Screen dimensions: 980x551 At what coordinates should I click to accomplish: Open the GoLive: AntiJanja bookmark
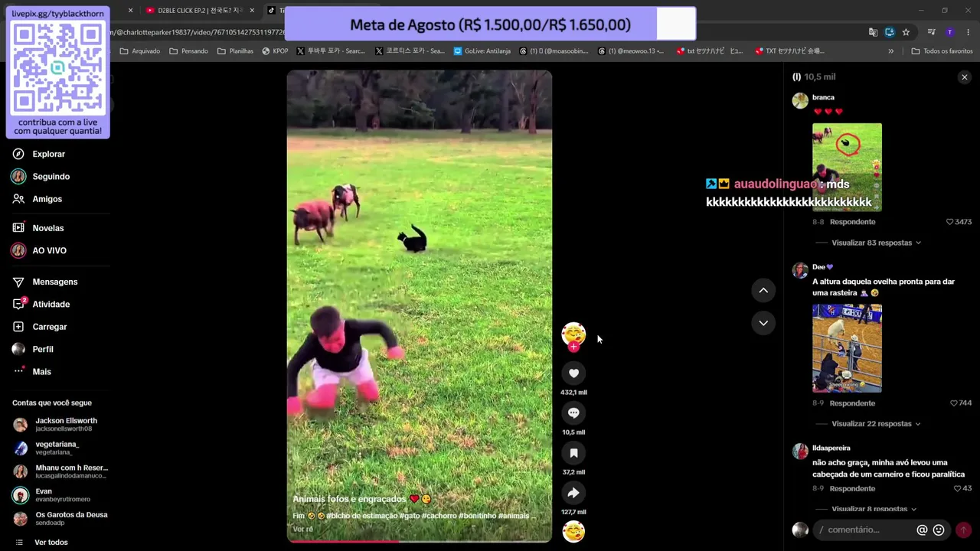(482, 51)
